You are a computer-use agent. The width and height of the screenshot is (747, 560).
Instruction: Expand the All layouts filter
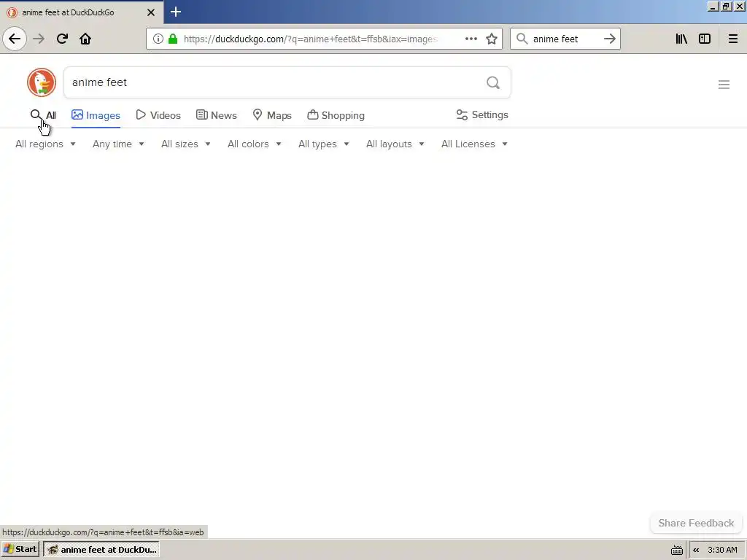point(395,144)
